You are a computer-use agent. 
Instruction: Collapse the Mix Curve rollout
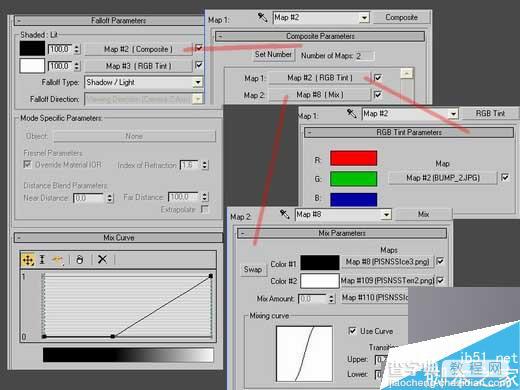coord(19,238)
